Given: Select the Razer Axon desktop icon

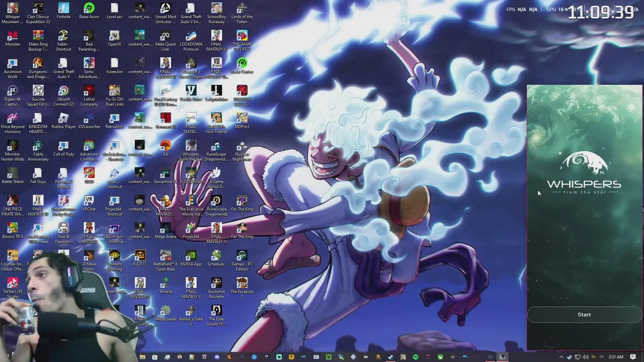Looking at the screenshot, I should coord(89,12).
